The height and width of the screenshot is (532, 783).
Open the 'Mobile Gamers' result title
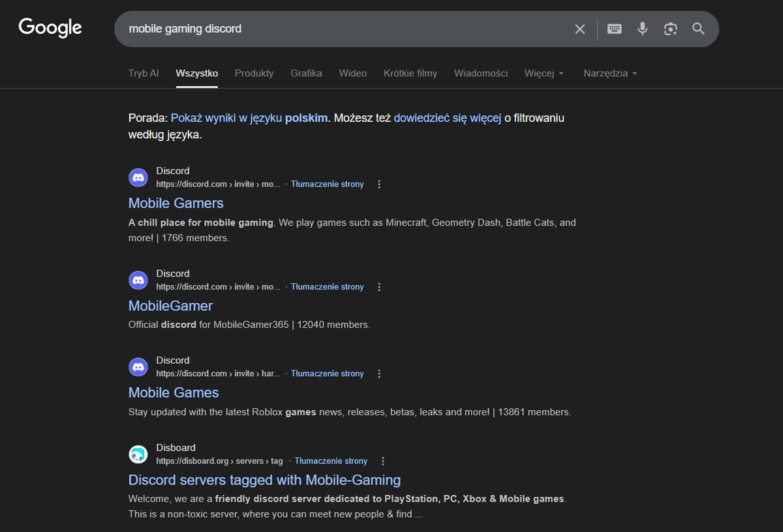[176, 203]
